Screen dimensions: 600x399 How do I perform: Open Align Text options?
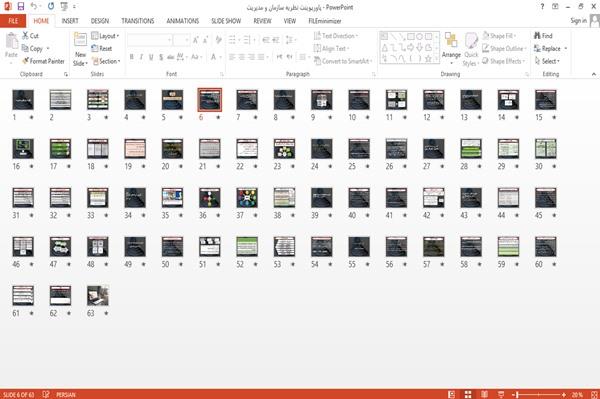tap(331, 49)
